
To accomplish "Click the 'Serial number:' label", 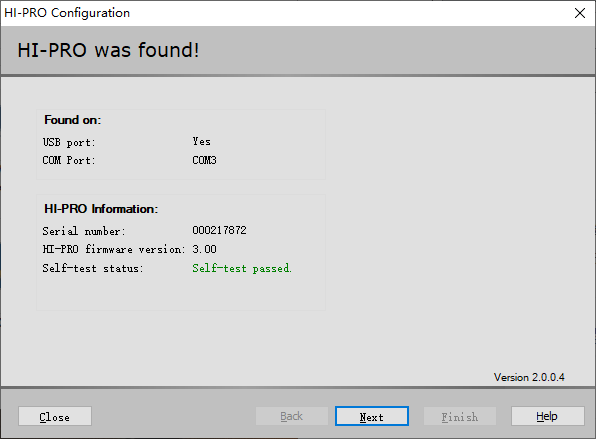I will pyautogui.click(x=84, y=231).
